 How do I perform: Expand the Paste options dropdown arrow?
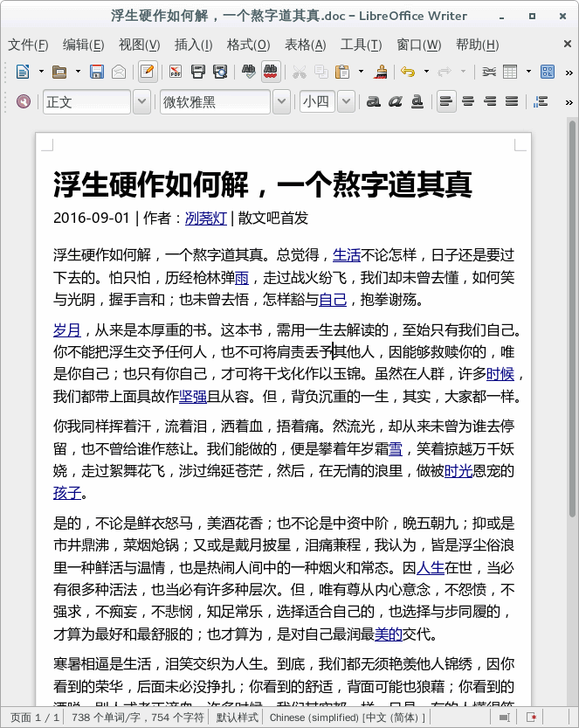(361, 72)
